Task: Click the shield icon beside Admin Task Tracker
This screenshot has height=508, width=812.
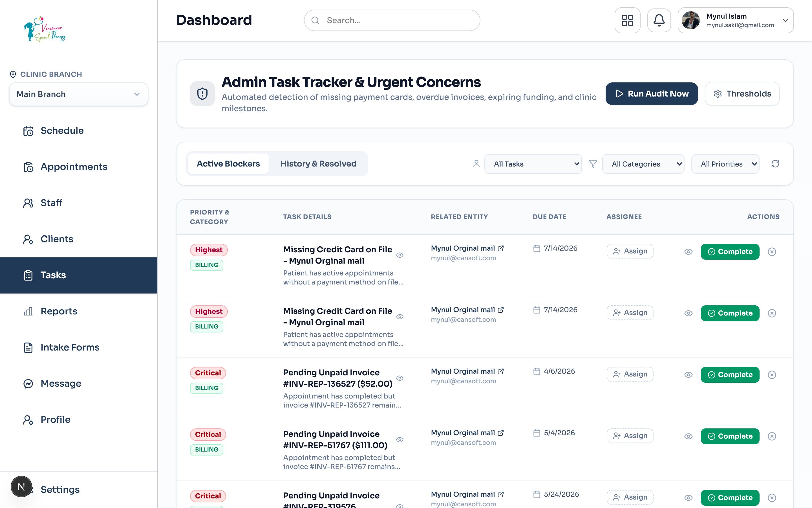Action: click(x=202, y=94)
